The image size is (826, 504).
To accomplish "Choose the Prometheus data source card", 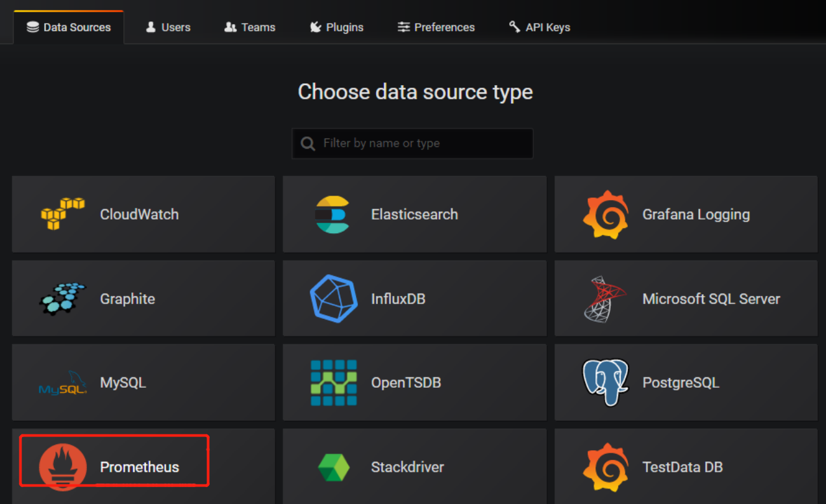I will [x=144, y=466].
